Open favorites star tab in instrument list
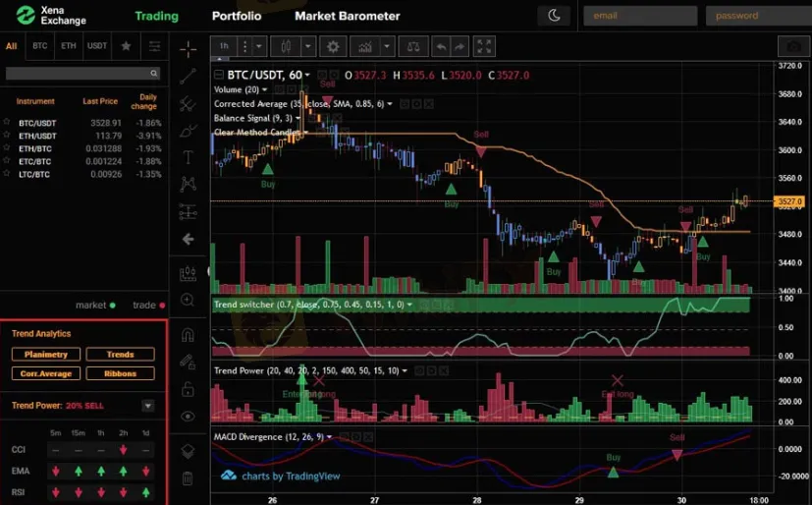The image size is (812, 505). [x=126, y=46]
